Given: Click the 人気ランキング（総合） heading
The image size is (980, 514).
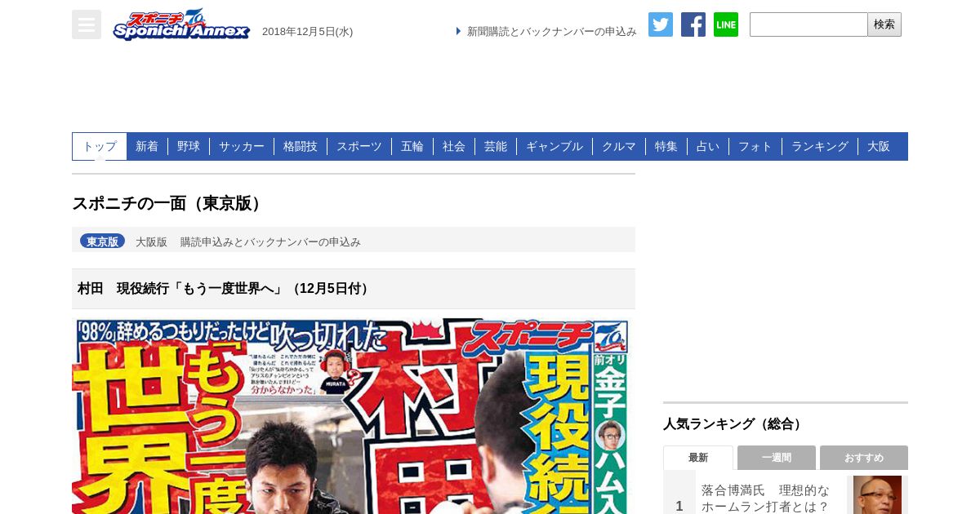Looking at the screenshot, I should pyautogui.click(x=735, y=424).
